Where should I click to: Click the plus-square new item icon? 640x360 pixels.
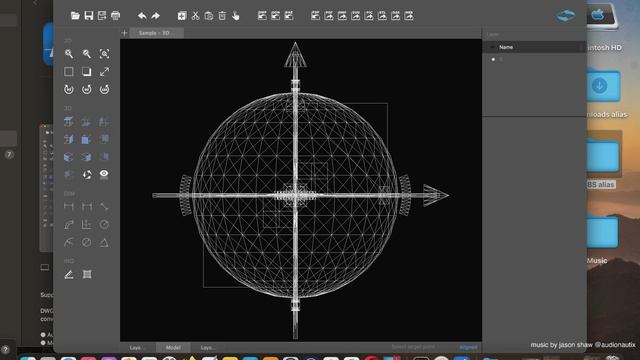[182, 16]
